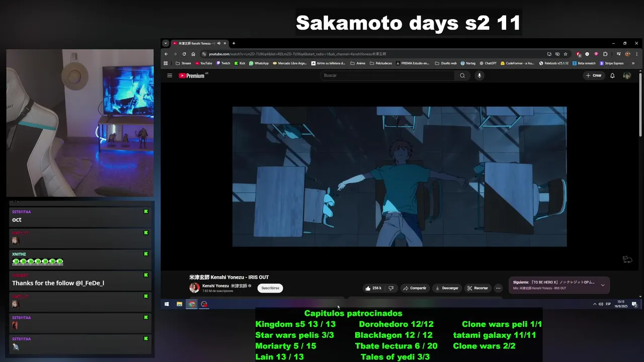Open the Nartag bookmark
Viewport: 644px width, 362px height.
pos(468,63)
